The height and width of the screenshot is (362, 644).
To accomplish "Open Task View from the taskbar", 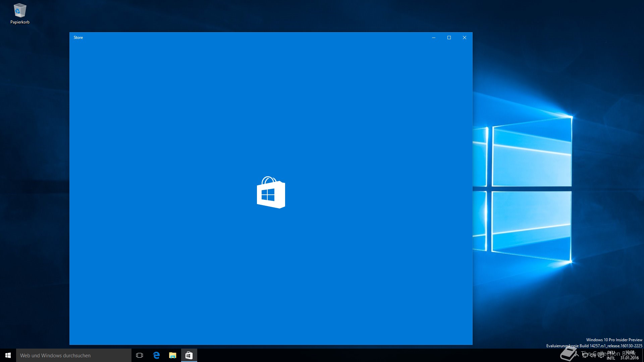I will pyautogui.click(x=140, y=355).
